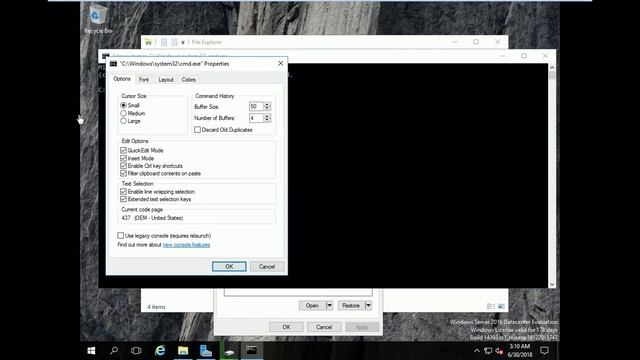Open the new console features link

point(186,245)
